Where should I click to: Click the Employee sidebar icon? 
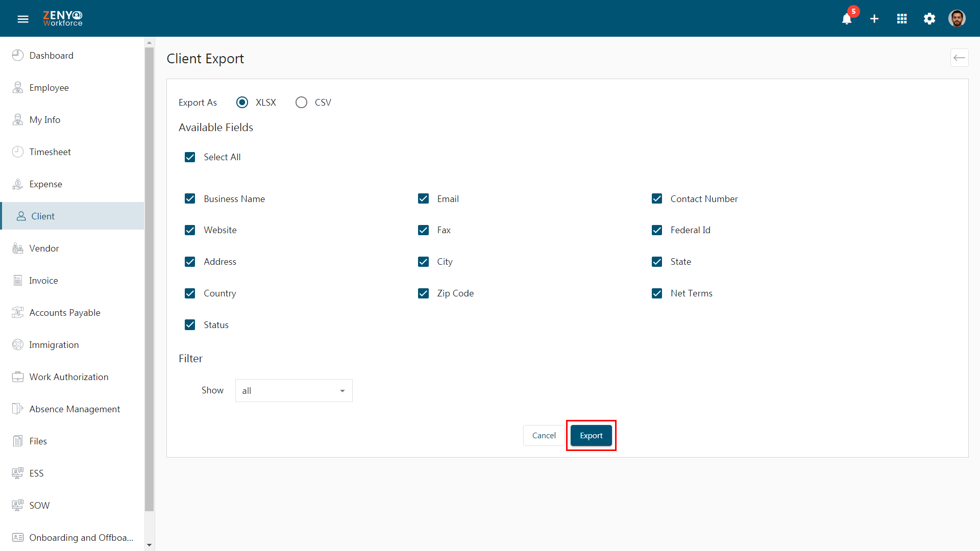pyautogui.click(x=18, y=87)
